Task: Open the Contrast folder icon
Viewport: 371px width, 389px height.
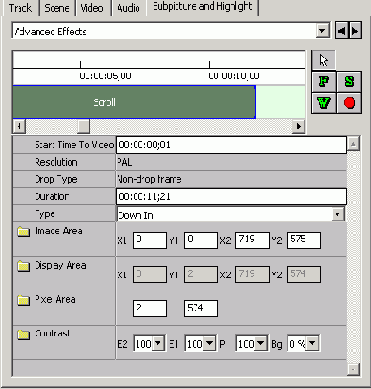Action: click(24, 334)
